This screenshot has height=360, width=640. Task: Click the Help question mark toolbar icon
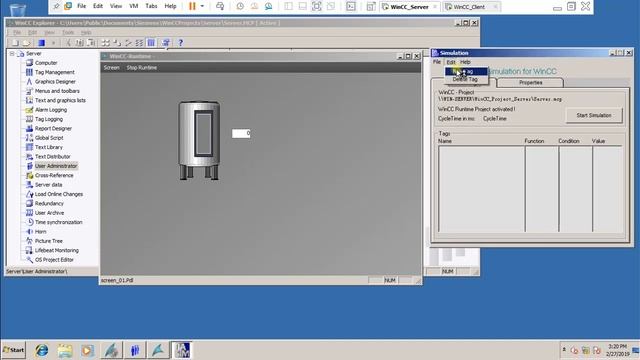(x=180, y=42)
